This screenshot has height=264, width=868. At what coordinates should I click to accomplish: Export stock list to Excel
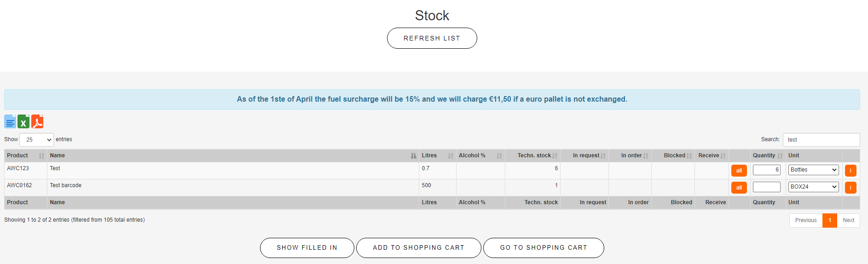pos(23,122)
